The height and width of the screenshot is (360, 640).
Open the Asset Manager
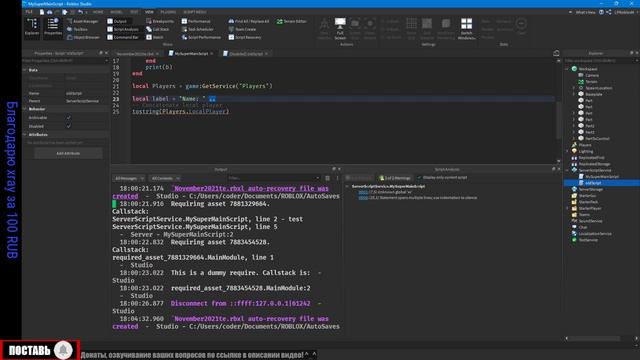click(82, 21)
